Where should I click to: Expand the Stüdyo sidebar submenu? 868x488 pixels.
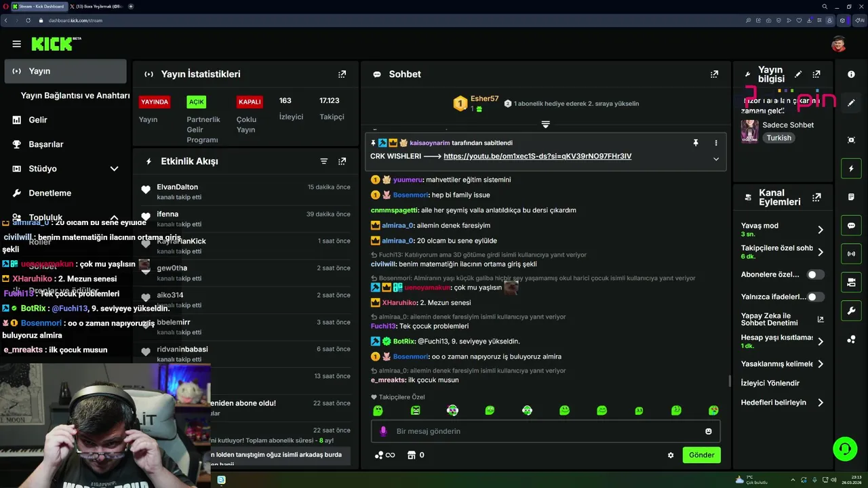114,169
